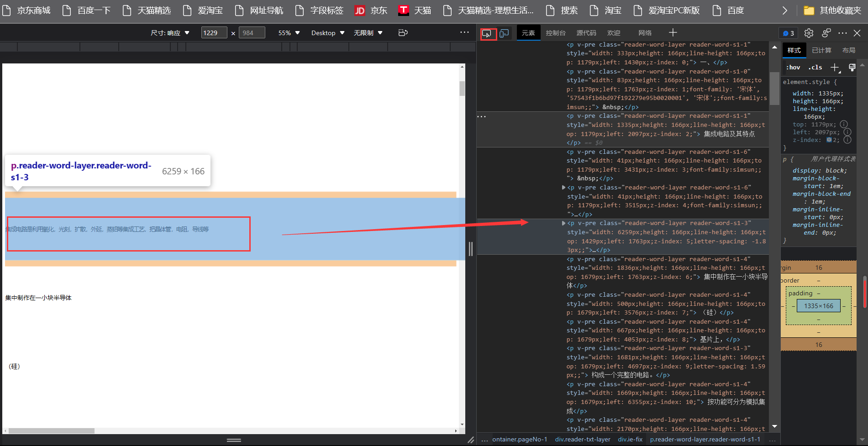Click the ellipsis beside selected DOM node
Image resolution: width=868 pixels, height=446 pixels.
482,116
